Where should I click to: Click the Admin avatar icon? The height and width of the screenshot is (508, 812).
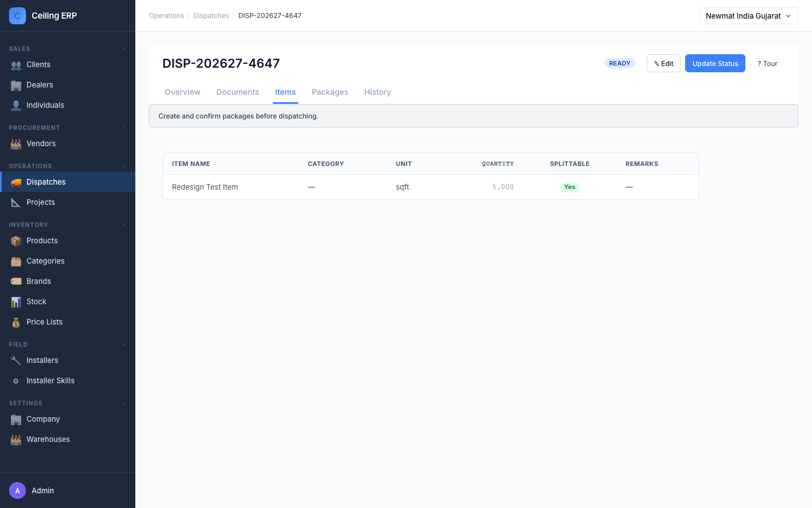pyautogui.click(x=17, y=491)
